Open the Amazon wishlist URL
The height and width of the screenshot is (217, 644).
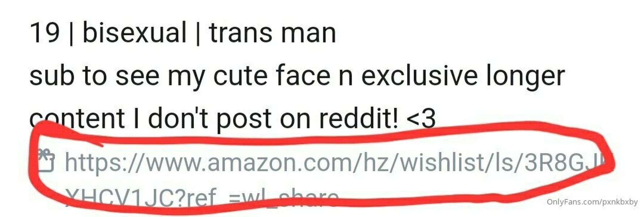[x=339, y=162]
